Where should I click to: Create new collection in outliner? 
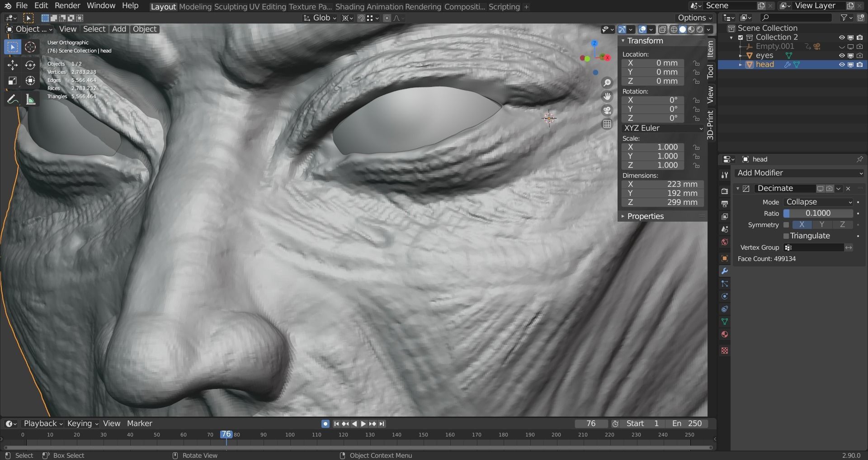click(860, 18)
